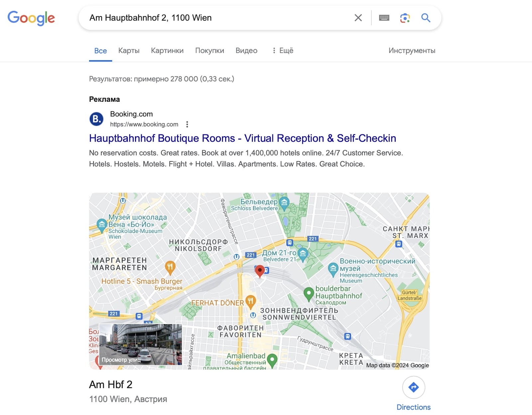The image size is (532, 415).
Task: Click Hotline 5 Smash Burger restaurant pin
Action: [x=170, y=267]
